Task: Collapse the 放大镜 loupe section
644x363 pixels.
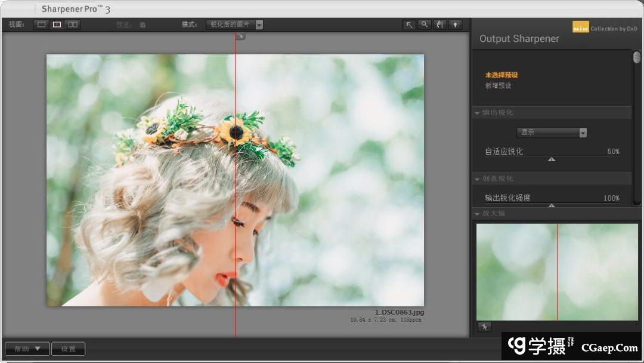Action: point(477,214)
